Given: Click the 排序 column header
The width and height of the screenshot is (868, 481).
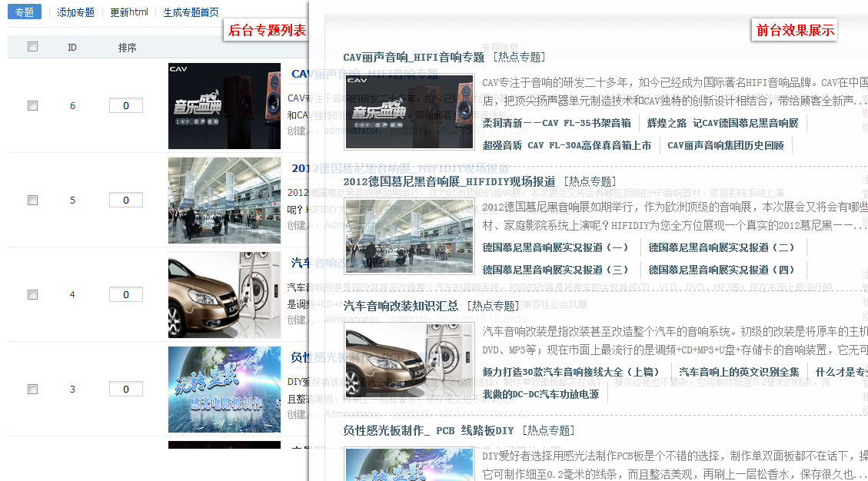Looking at the screenshot, I should click(x=128, y=48).
